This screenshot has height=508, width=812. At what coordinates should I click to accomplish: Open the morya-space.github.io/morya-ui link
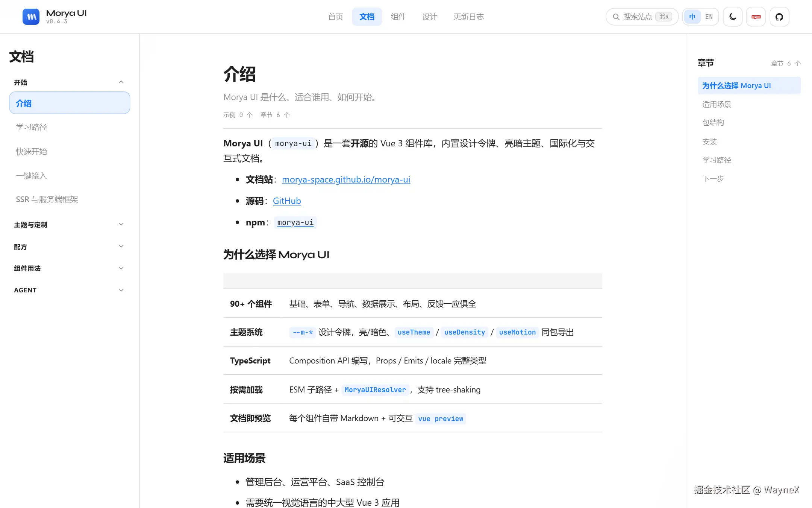click(x=346, y=179)
